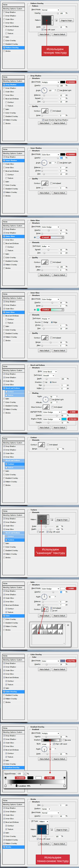This screenshot has width=79, height=868.
Task: Click the new preset icon beside Stroke pattern
Action: (x=52, y=830)
